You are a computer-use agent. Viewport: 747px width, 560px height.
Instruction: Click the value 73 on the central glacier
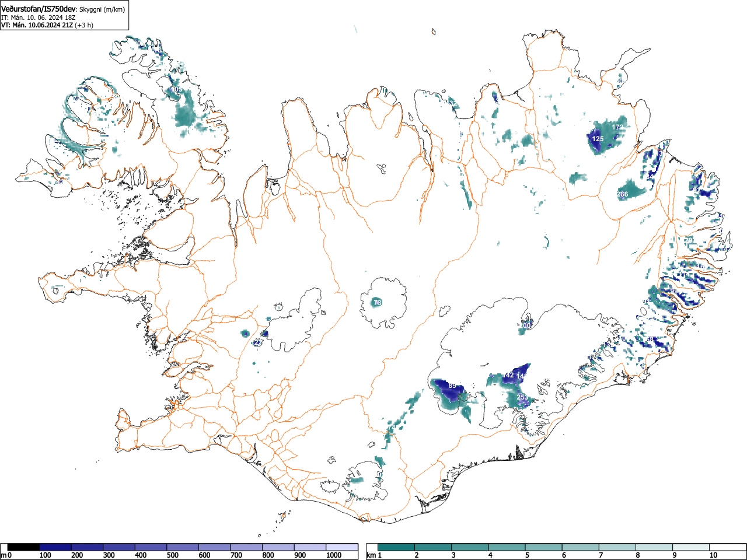click(x=378, y=303)
